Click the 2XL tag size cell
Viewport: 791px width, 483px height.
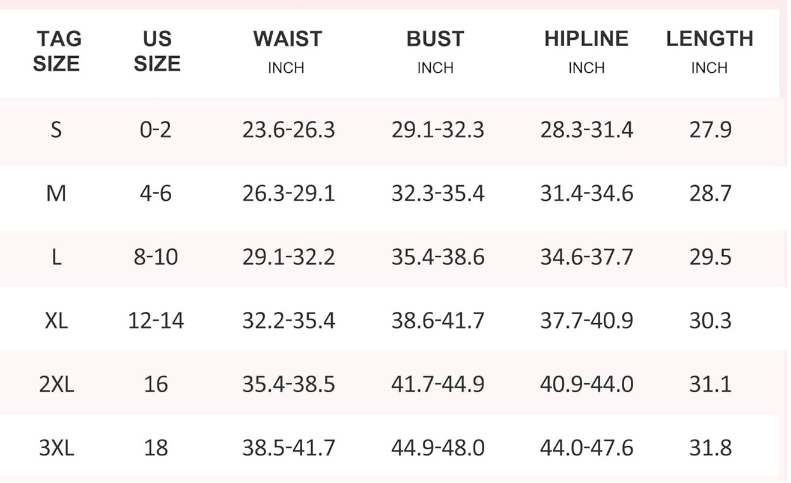(57, 384)
